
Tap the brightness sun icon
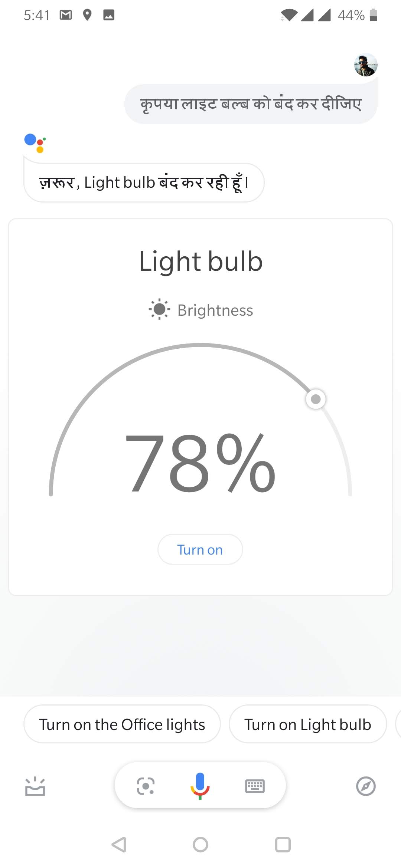click(x=159, y=309)
